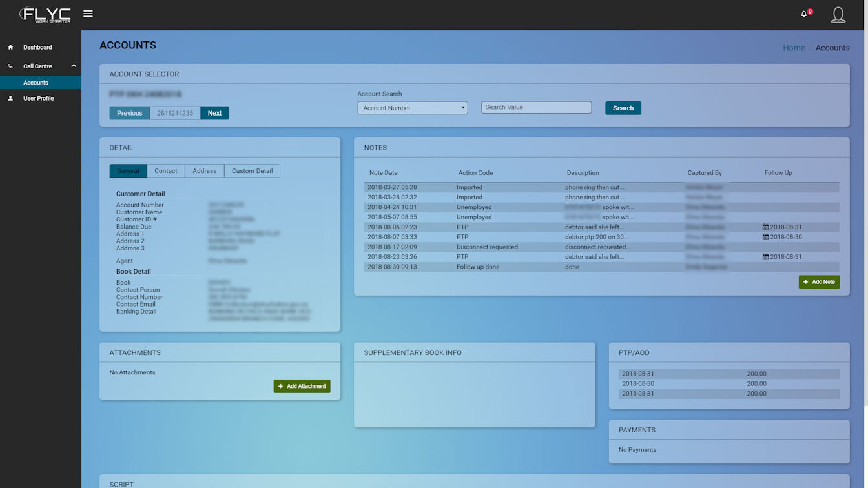Click the Search button
Image resolution: width=868 pixels, height=488 pixels.
pos(623,108)
